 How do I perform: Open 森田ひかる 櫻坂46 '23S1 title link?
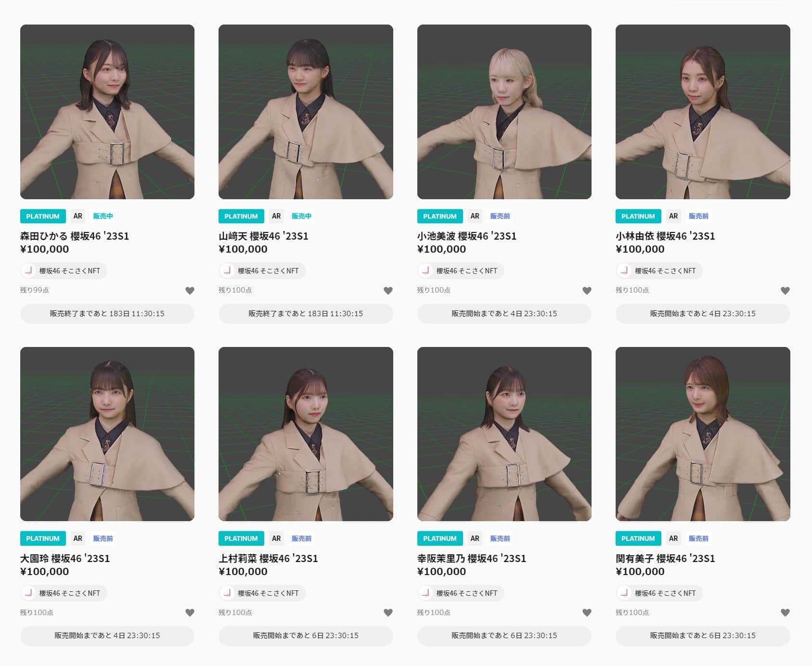[75, 236]
